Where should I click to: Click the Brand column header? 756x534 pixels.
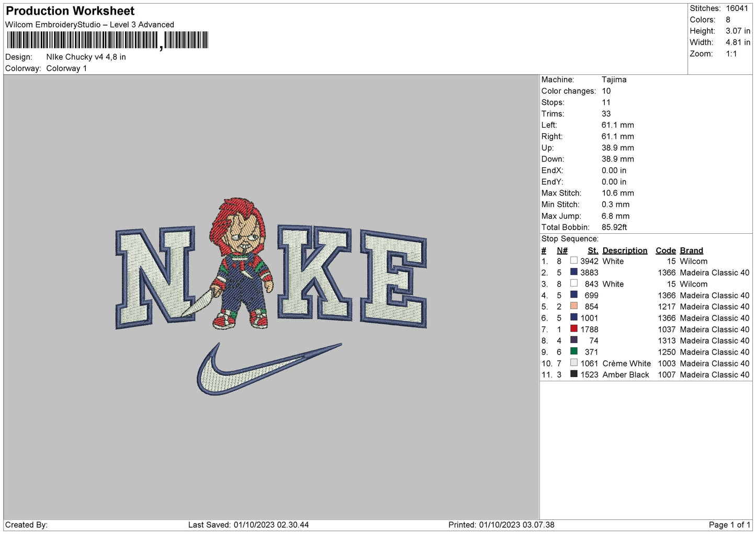coord(691,251)
